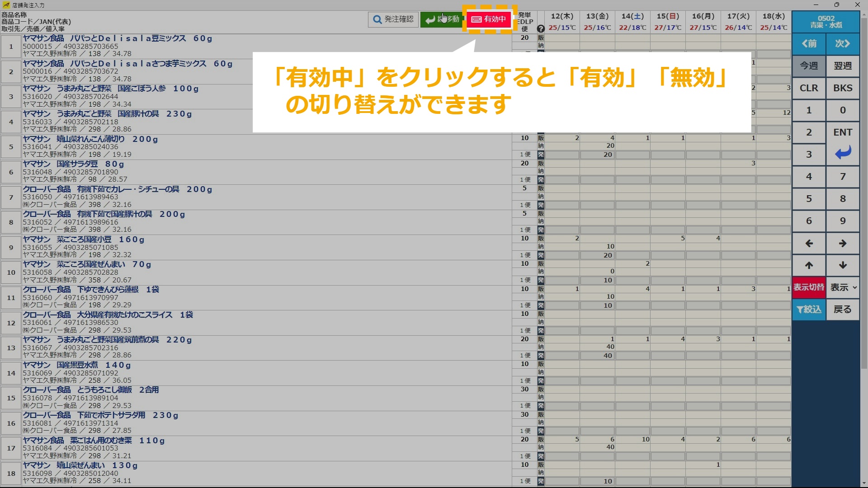
Task: Select the 今週 tab
Action: point(809,66)
